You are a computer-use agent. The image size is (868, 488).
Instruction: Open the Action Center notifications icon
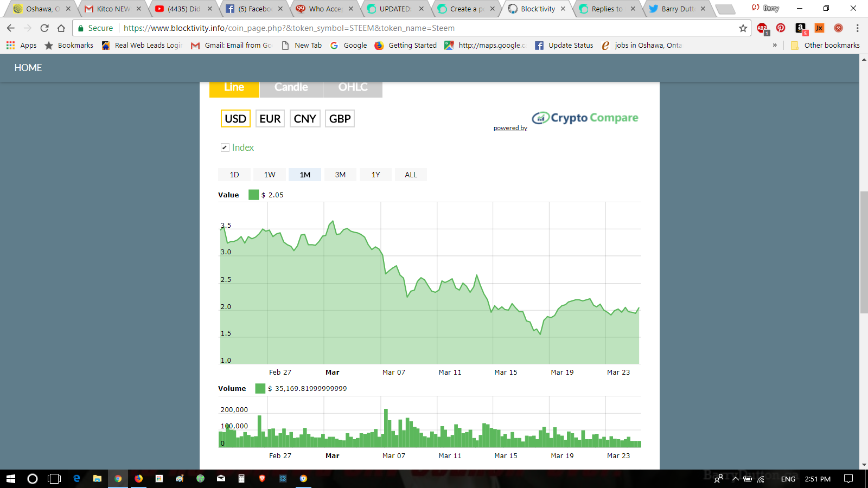coord(848,479)
